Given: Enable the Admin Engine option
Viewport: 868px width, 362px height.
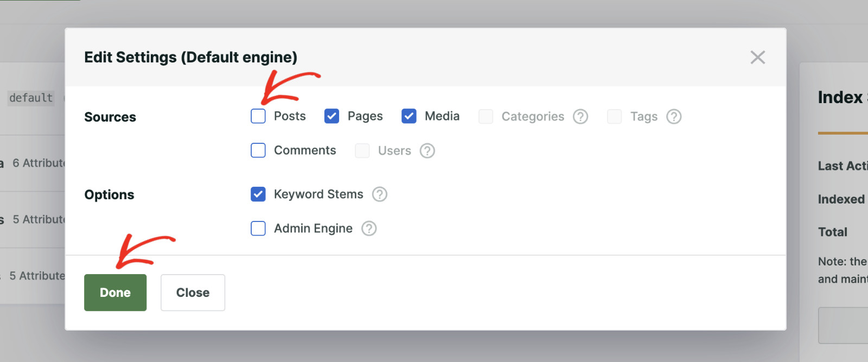Looking at the screenshot, I should 258,228.
